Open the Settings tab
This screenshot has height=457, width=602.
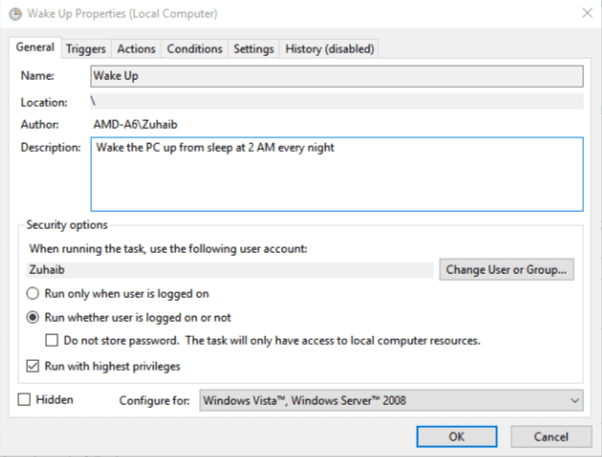click(254, 49)
